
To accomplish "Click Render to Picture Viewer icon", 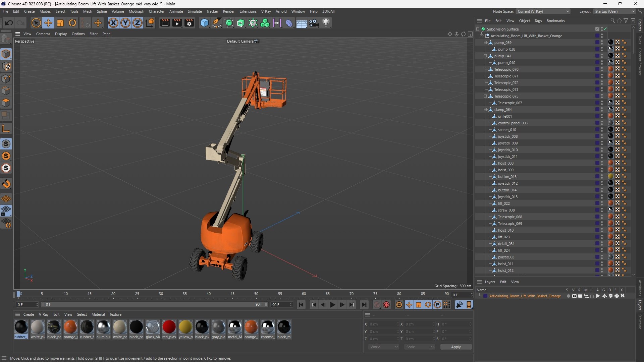I will 177,23.
